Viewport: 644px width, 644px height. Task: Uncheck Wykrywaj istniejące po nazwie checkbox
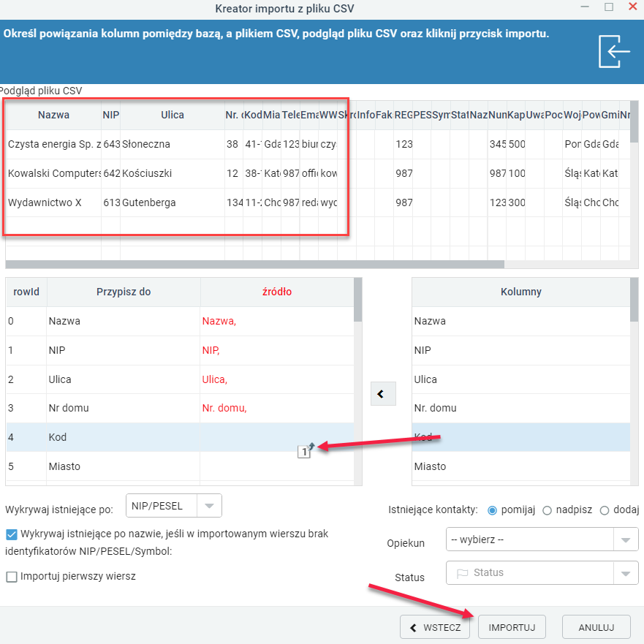tap(12, 534)
